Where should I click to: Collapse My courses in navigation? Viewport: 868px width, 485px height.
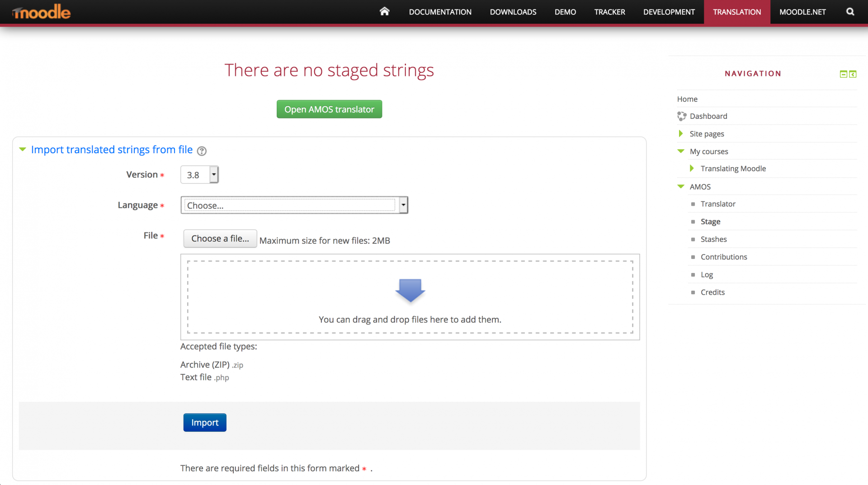tap(681, 151)
